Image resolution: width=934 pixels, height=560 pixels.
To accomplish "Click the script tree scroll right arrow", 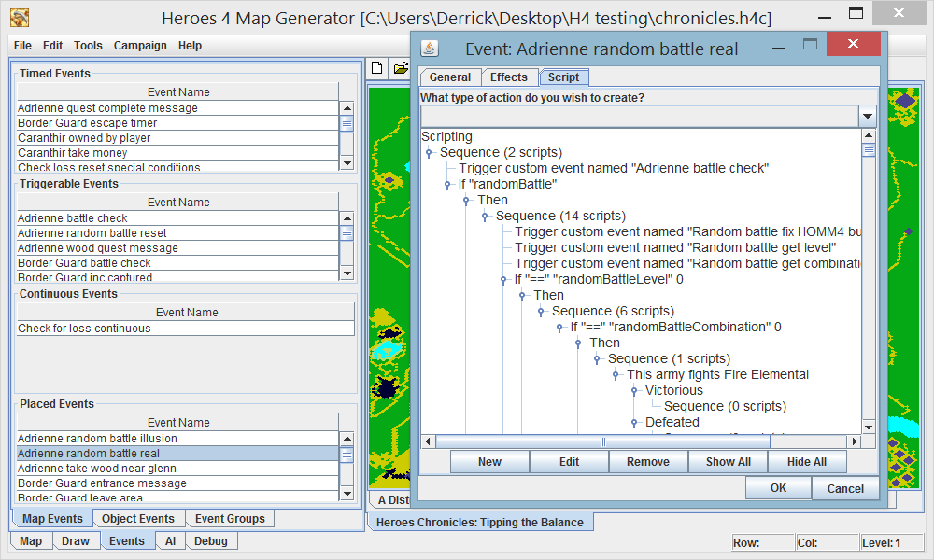I will pyautogui.click(x=855, y=441).
